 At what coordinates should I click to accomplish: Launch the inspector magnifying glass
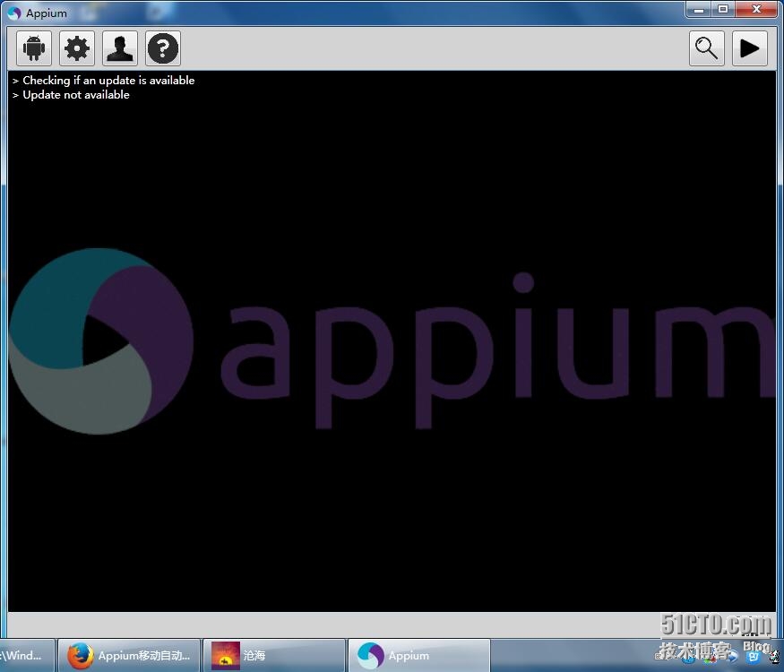[707, 48]
